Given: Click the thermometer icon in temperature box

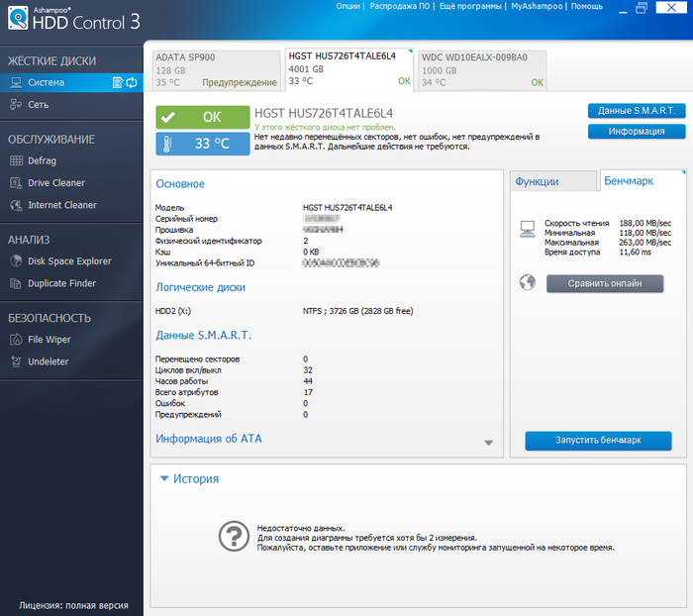Looking at the screenshot, I should [167, 144].
